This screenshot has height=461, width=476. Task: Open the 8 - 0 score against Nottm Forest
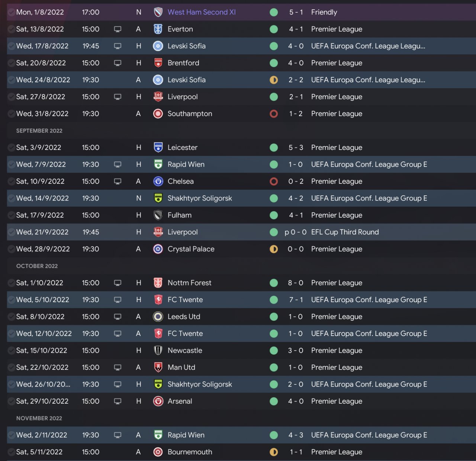(x=296, y=283)
